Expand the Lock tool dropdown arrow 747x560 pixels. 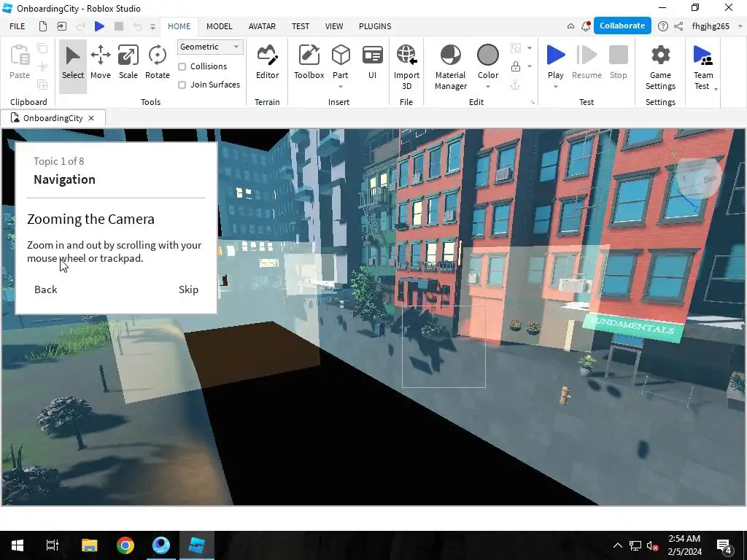click(x=530, y=66)
